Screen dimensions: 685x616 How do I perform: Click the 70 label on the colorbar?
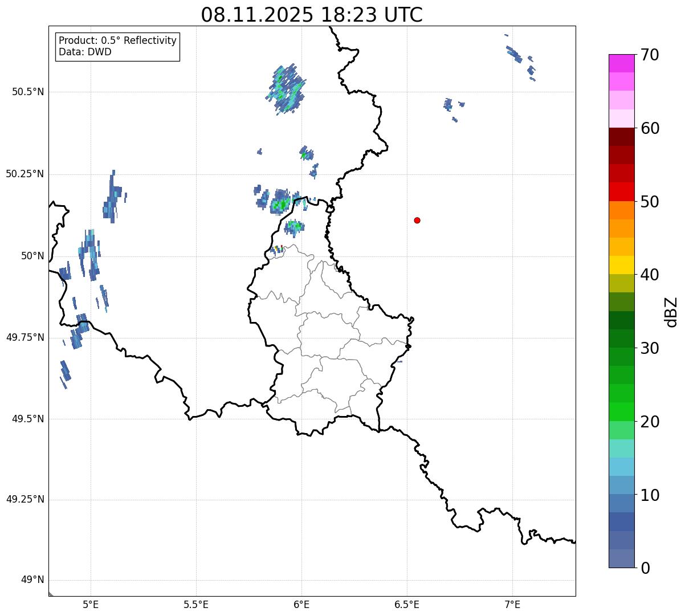[649, 55]
